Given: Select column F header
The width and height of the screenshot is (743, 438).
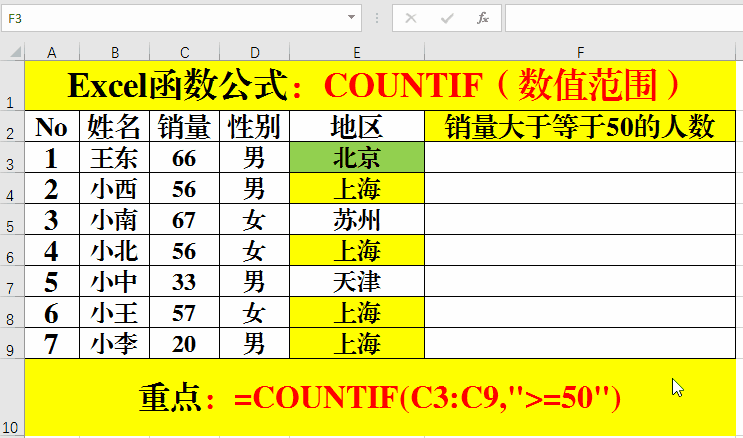Looking at the screenshot, I should pos(580,52).
